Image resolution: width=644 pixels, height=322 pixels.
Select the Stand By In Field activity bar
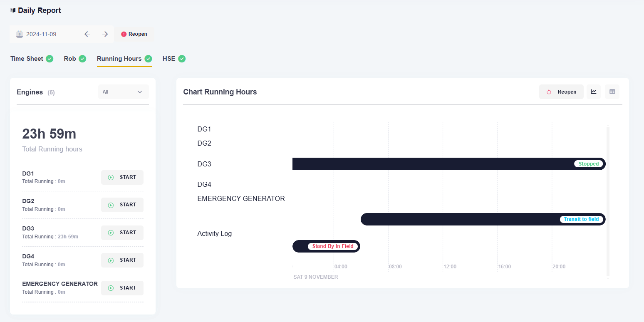pyautogui.click(x=327, y=246)
